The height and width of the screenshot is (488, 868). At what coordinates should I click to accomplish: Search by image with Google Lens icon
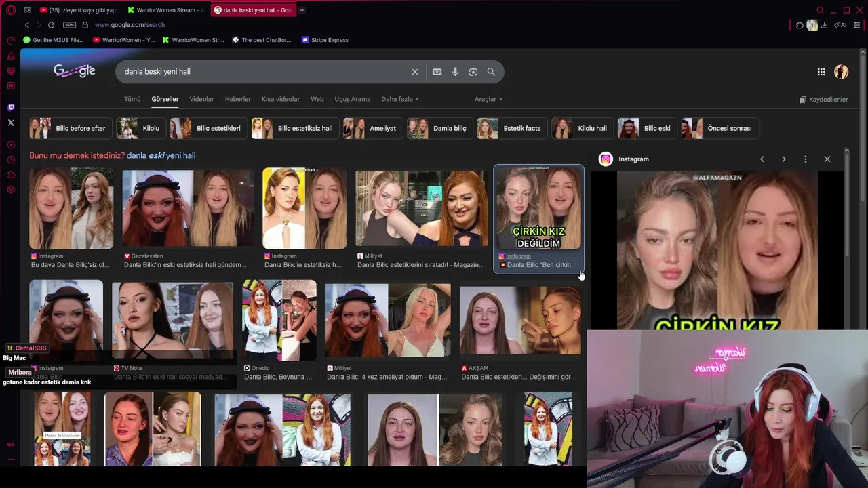click(x=473, y=72)
